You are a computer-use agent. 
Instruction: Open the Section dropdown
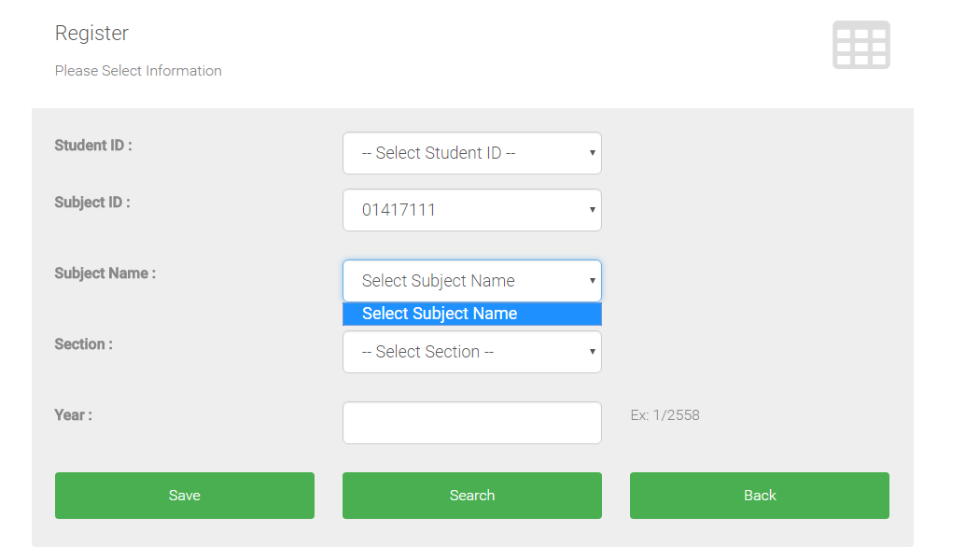point(471,352)
